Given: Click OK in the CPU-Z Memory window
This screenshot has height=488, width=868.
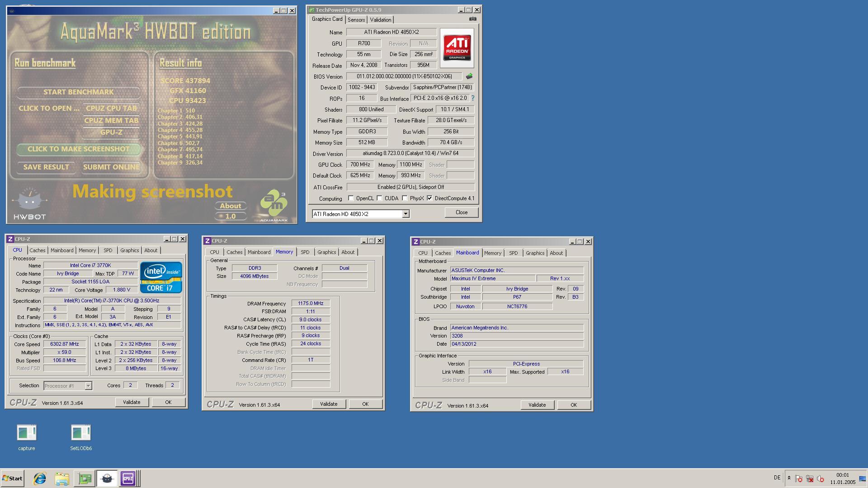Looking at the screenshot, I should tap(365, 404).
